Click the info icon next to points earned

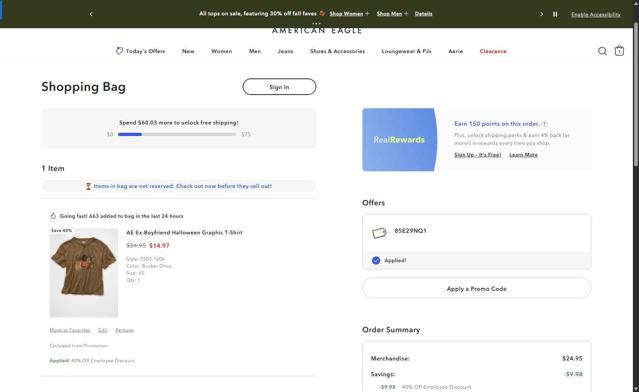544,124
